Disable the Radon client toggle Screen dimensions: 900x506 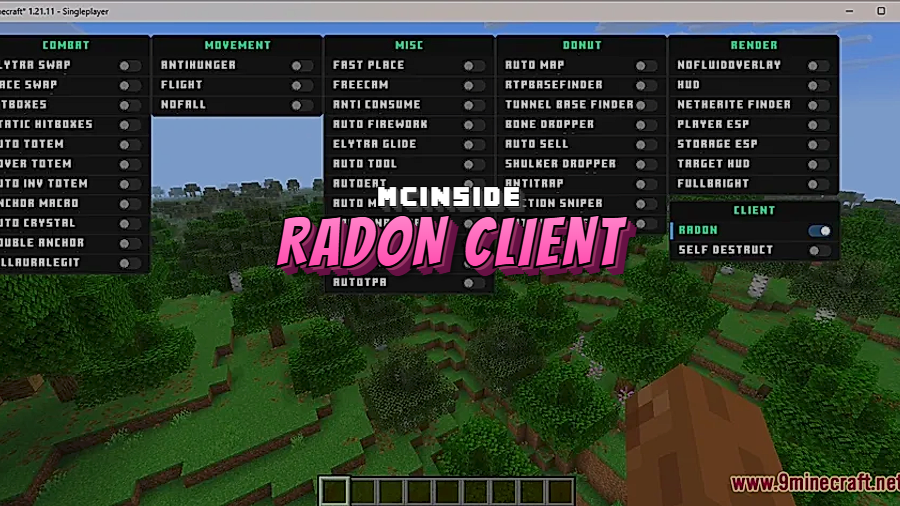tap(819, 230)
